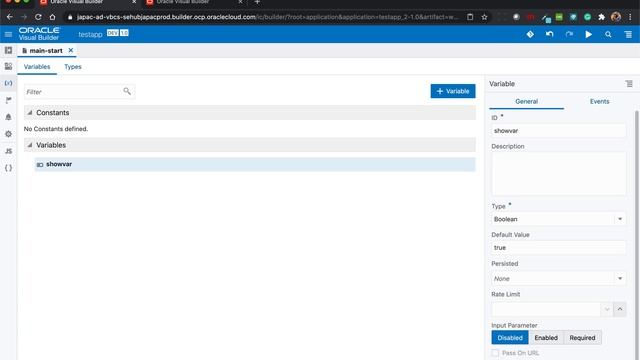
Task: Close the main-start editor tab
Action: tap(71, 50)
